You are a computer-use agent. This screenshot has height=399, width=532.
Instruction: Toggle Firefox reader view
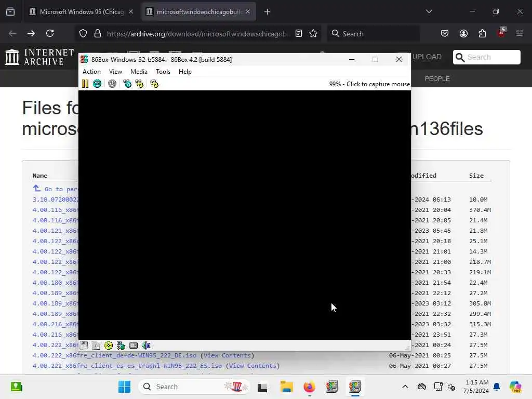tap(299, 33)
